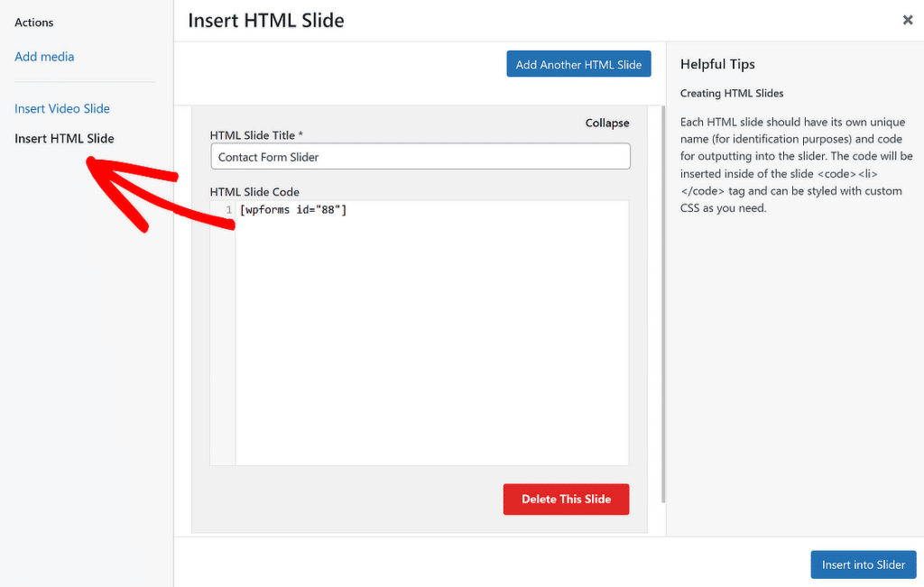Click Insert into Slider
924x587 pixels.
[863, 564]
